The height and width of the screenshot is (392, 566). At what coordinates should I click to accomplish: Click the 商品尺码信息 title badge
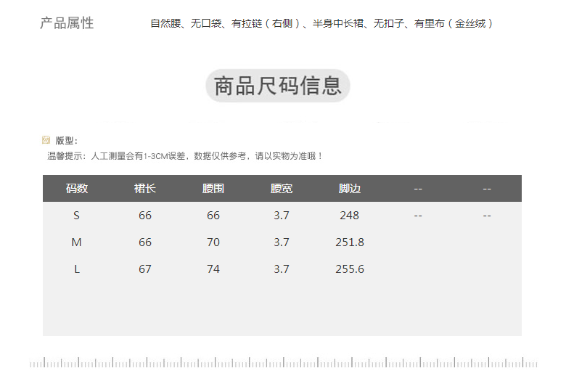278,86
